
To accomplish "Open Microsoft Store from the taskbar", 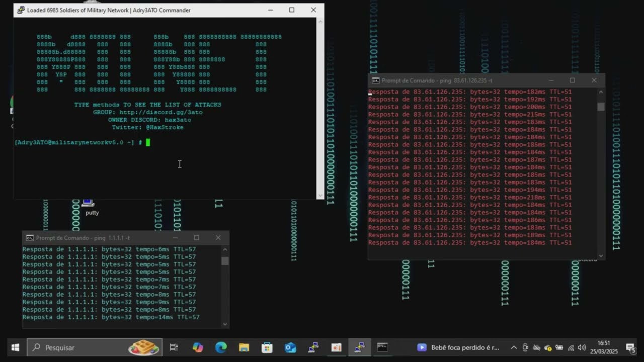I will click(267, 347).
